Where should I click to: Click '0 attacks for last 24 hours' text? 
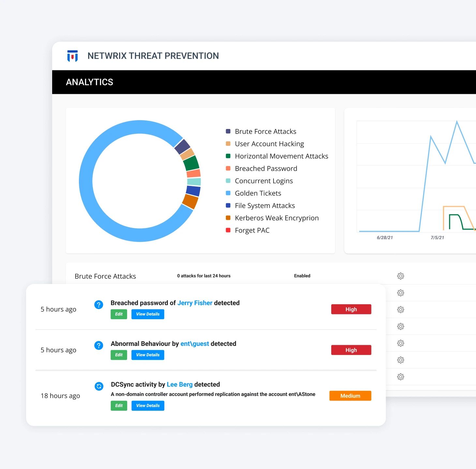(x=204, y=276)
